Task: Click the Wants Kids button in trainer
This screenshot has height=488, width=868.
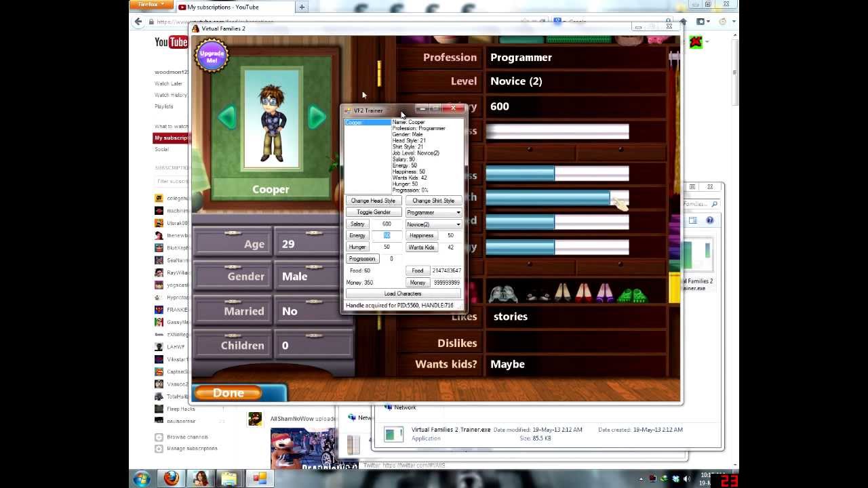Action: pyautogui.click(x=421, y=247)
